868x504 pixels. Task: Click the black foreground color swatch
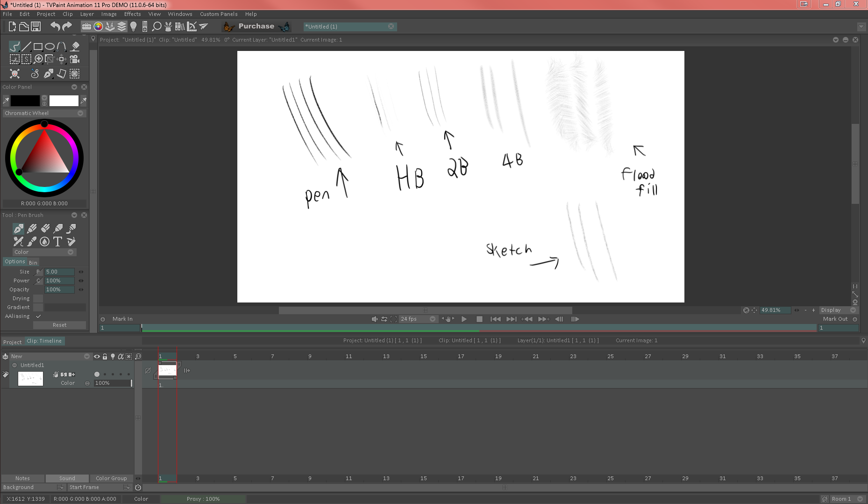pyautogui.click(x=25, y=101)
